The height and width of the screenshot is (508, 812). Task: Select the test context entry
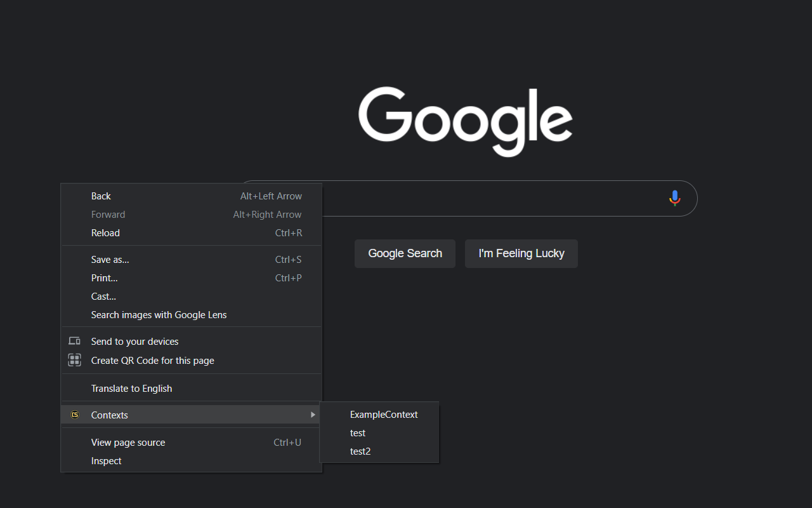tap(379, 433)
